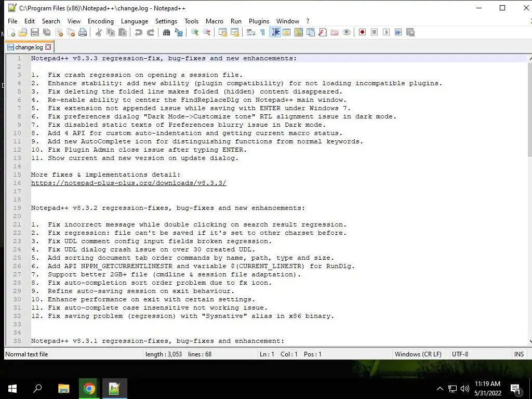
Task: Zoom out with the magnifier minus icon
Action: point(207,32)
